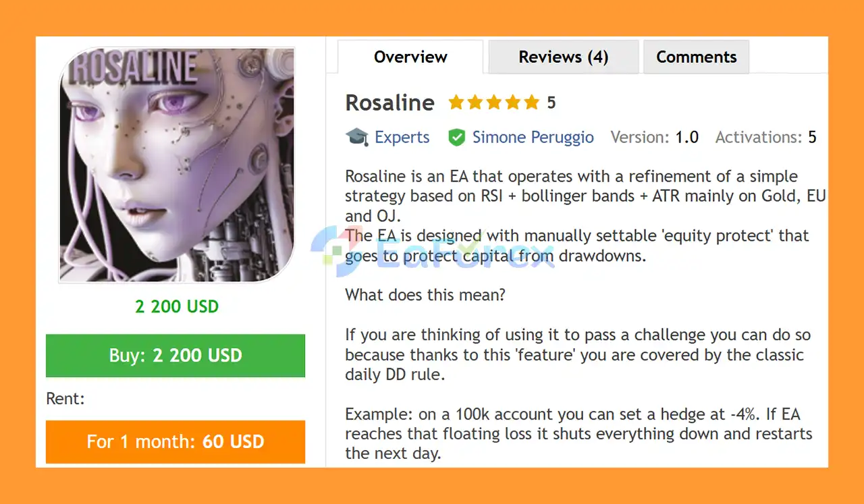Click the Rosaline product title heading
The image size is (864, 504).
[389, 103]
